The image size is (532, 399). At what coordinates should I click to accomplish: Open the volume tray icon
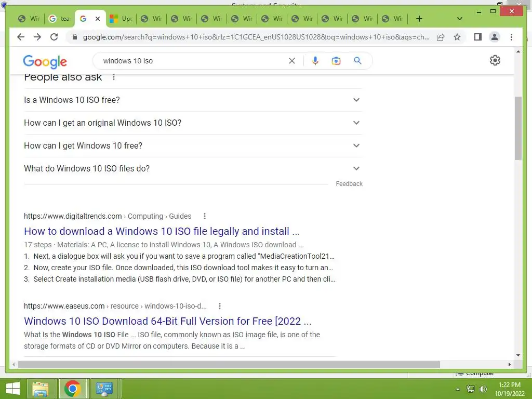tap(483, 389)
